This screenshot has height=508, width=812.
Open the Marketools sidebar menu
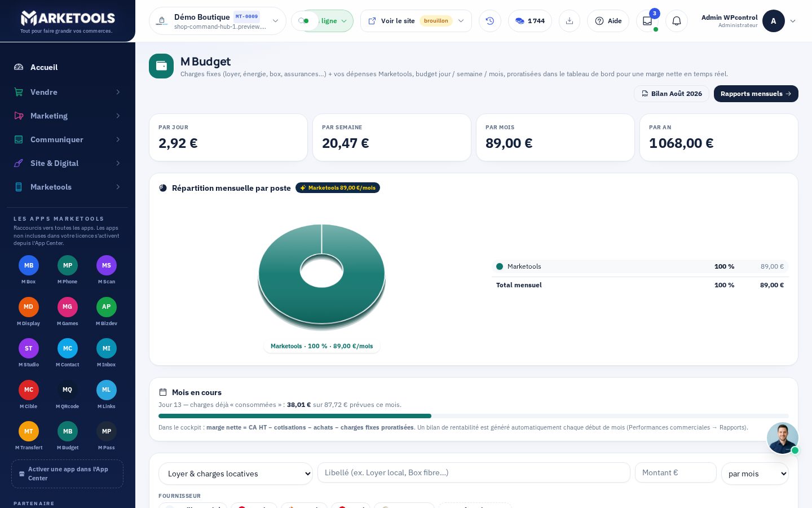point(67,187)
